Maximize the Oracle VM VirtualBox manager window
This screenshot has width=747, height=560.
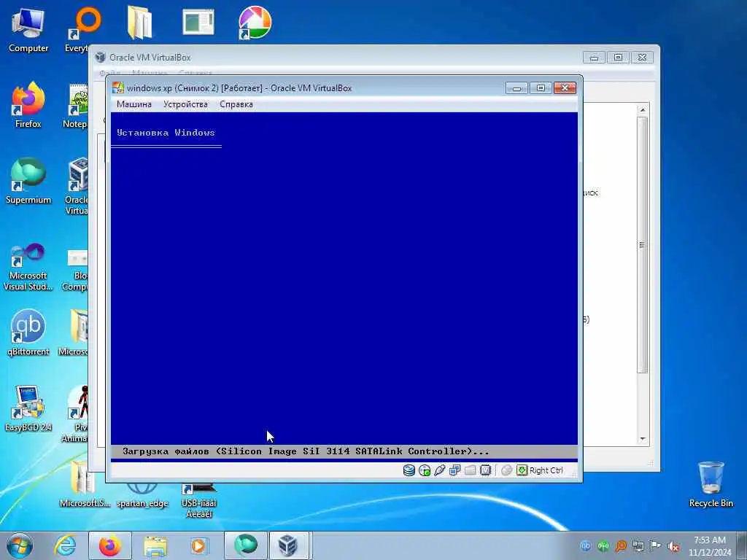(618, 58)
